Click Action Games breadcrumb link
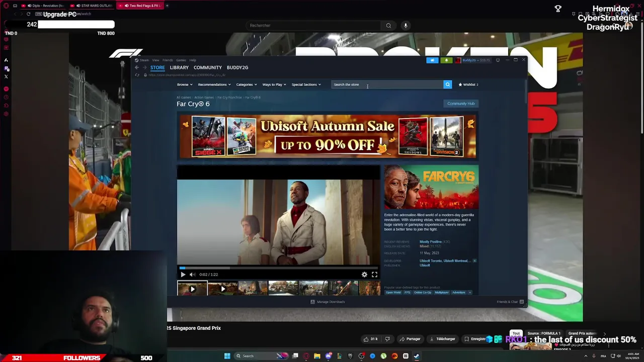 click(x=204, y=98)
